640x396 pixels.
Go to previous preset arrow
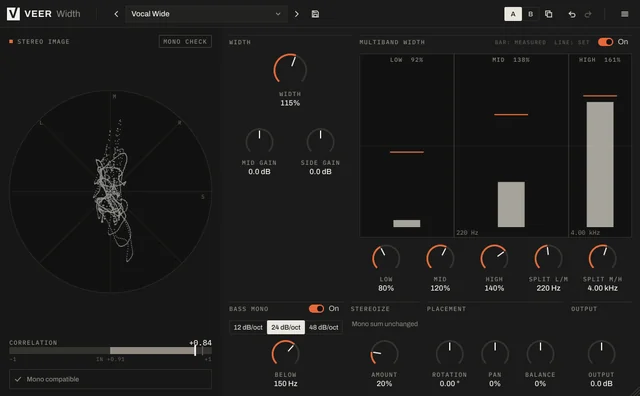pos(116,14)
